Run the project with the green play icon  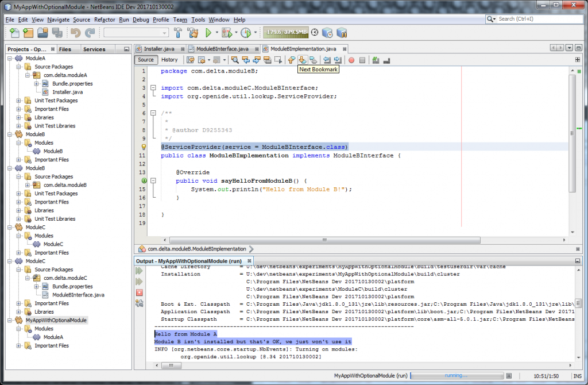coord(208,33)
